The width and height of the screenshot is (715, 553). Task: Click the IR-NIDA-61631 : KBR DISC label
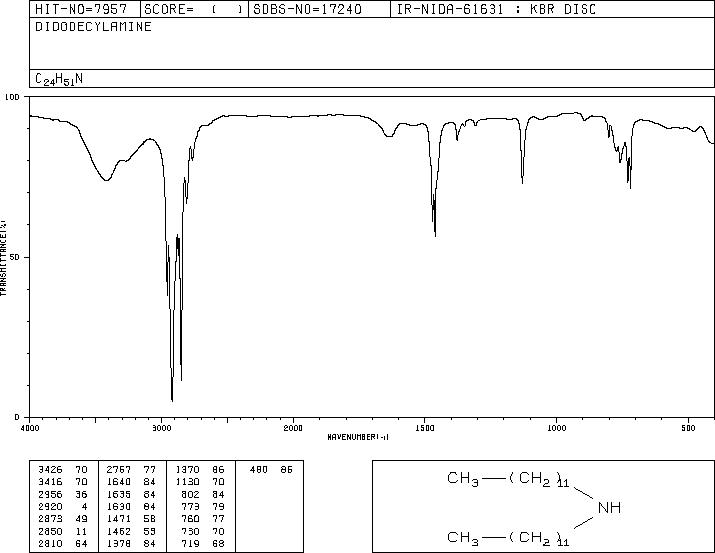(x=496, y=9)
